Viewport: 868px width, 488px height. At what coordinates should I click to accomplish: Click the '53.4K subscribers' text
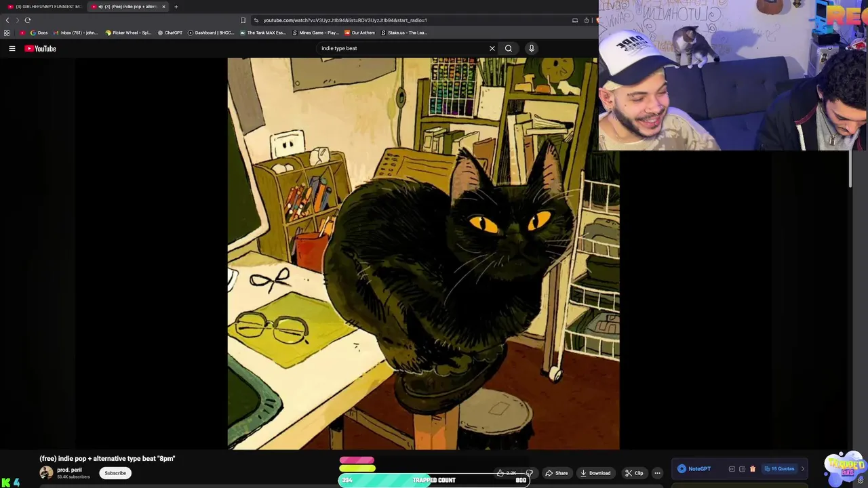tap(73, 477)
